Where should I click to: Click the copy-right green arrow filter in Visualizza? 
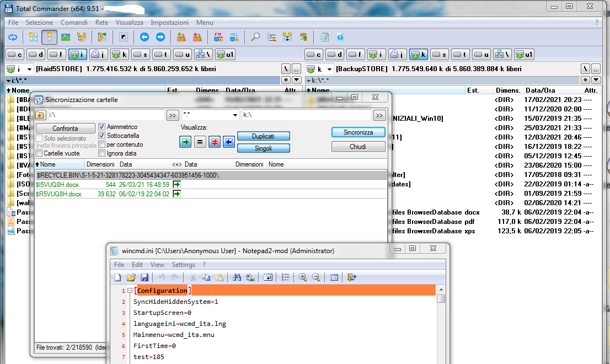pyautogui.click(x=185, y=142)
